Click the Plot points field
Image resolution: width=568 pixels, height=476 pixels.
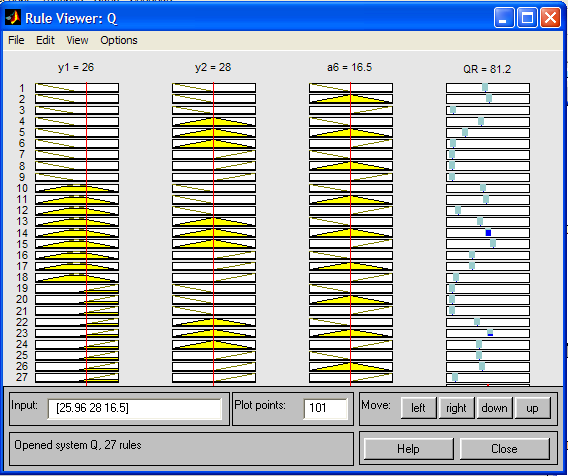(x=325, y=408)
